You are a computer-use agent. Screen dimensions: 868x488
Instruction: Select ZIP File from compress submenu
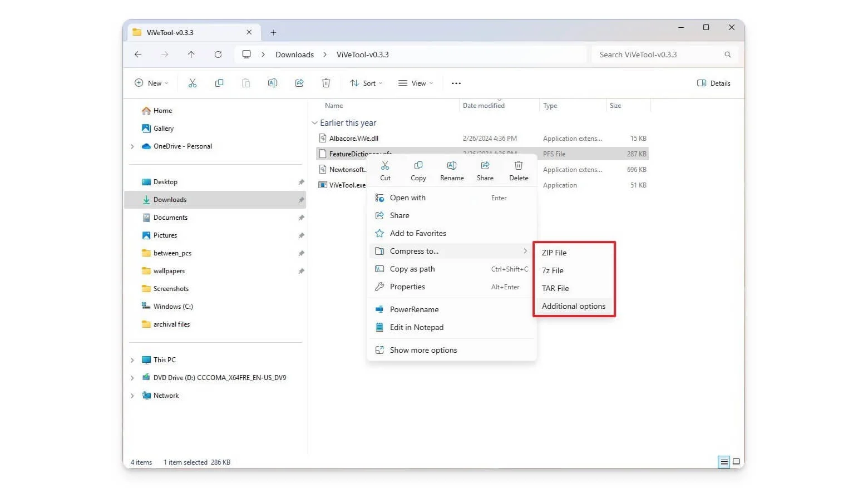[554, 253]
